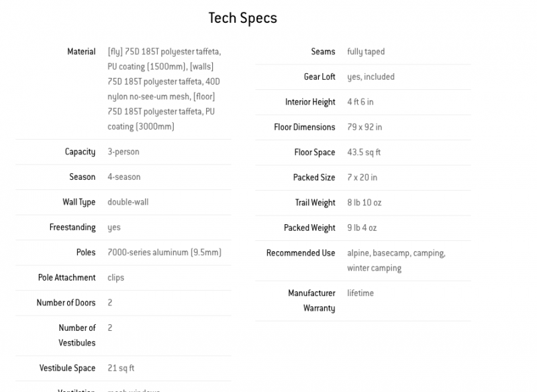Select the 4-season value text

click(124, 177)
